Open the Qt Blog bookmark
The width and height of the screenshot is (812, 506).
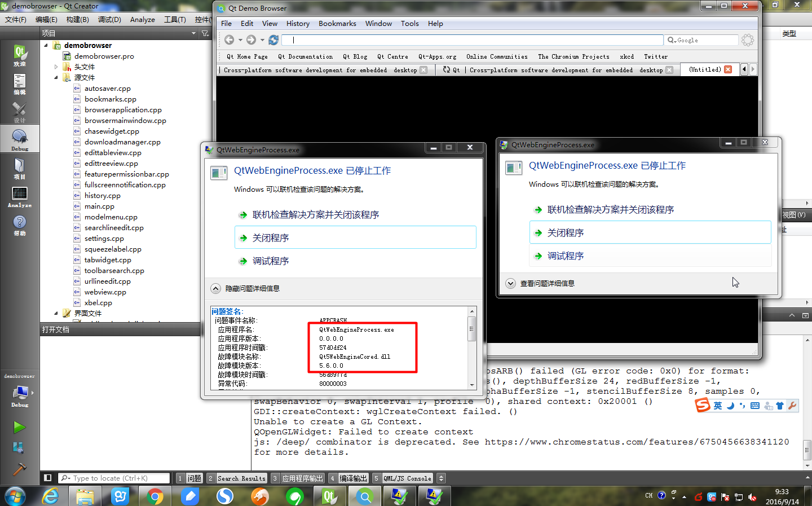pos(355,56)
